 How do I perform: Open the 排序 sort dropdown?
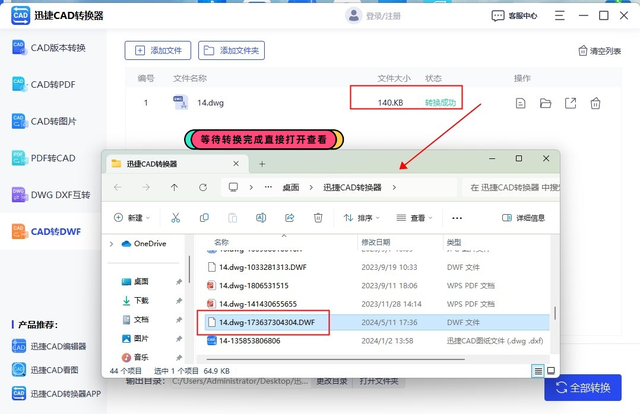coord(362,218)
